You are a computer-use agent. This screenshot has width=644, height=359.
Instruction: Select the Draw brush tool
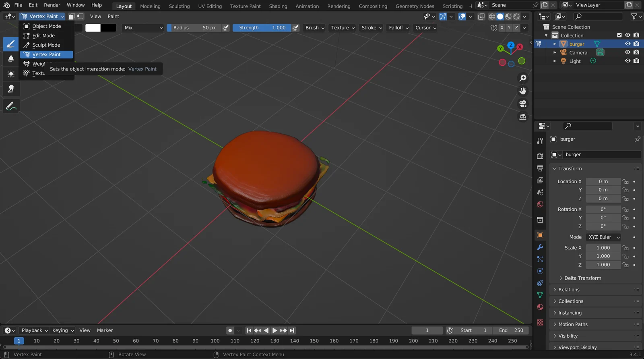click(11, 44)
